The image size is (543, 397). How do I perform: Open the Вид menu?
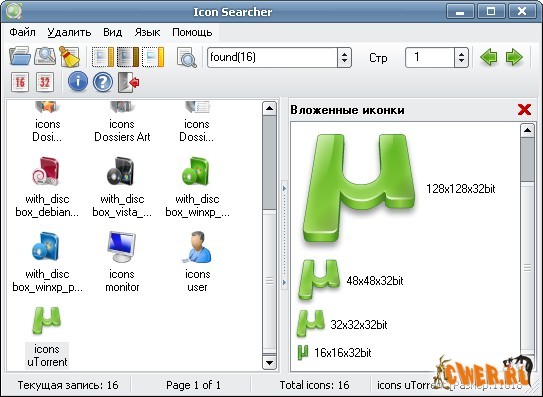pyautogui.click(x=113, y=32)
